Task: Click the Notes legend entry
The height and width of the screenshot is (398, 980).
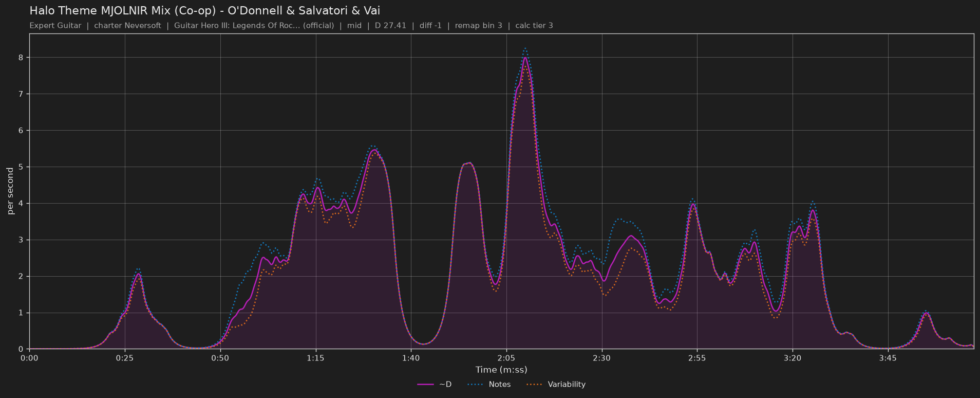Action: [489, 384]
